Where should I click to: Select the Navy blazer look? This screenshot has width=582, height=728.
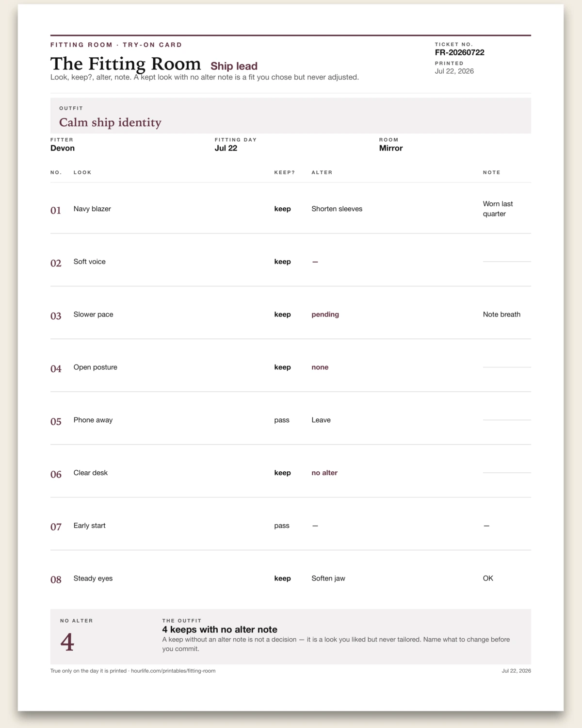pos(92,209)
